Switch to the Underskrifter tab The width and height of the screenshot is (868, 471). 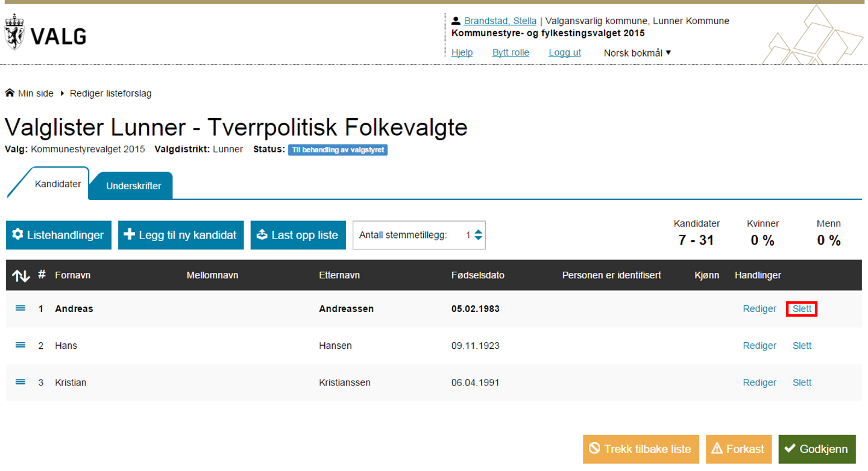pos(133,186)
